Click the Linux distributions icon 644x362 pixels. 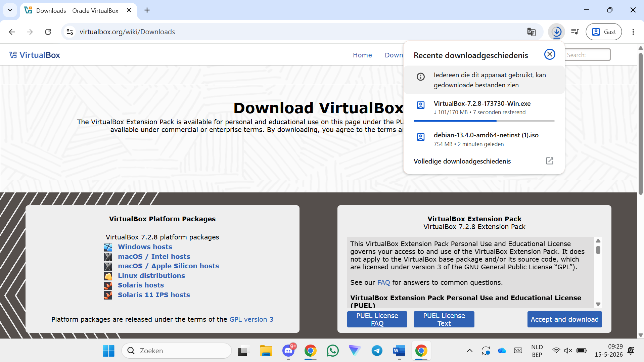pyautogui.click(x=108, y=276)
